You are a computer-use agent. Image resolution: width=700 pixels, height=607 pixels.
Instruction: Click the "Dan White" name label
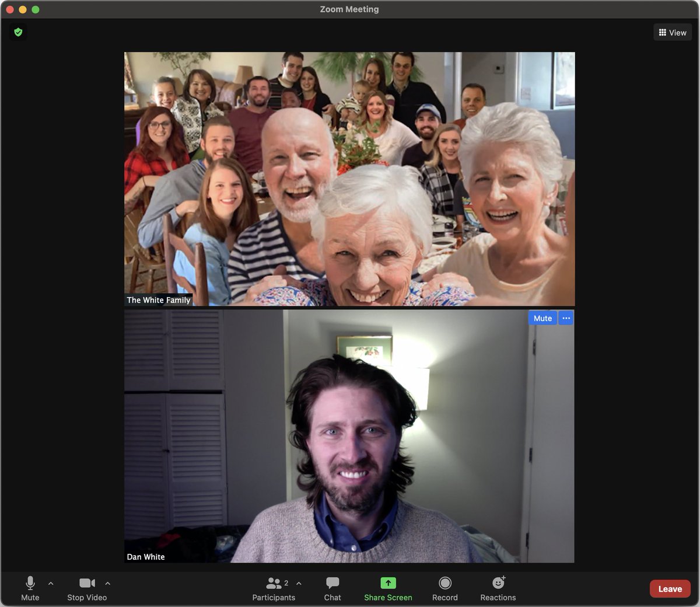pyautogui.click(x=146, y=557)
